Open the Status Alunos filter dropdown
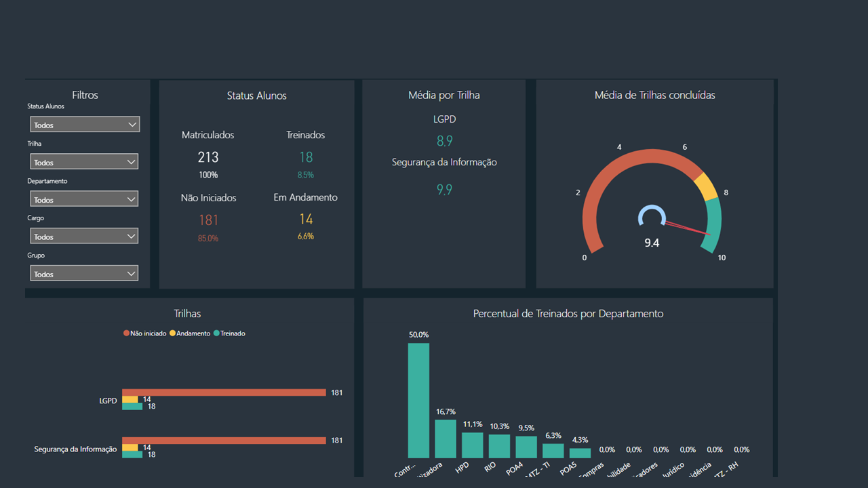 point(85,124)
